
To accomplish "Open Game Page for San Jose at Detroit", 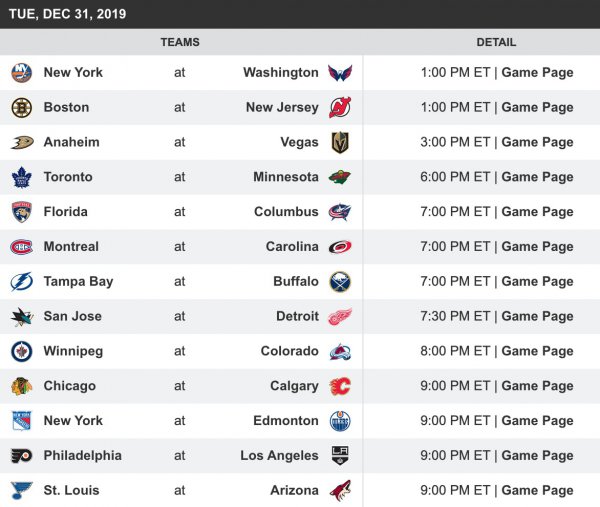I will point(537,317).
